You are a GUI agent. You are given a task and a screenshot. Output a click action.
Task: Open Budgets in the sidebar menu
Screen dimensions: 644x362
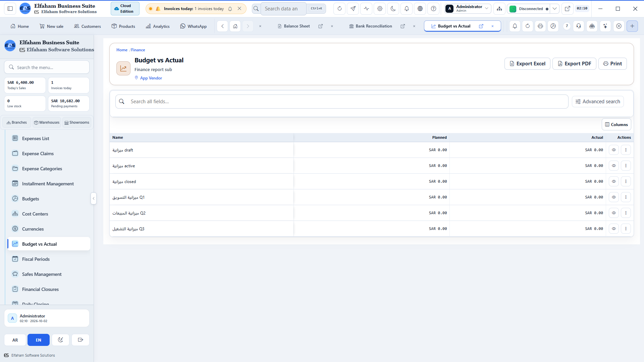tap(48, 199)
